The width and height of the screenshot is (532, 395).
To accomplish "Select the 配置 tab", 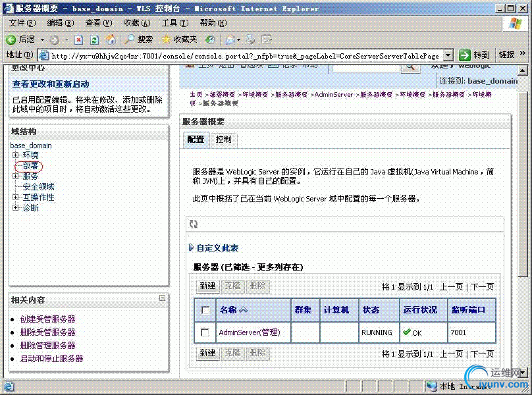I will pyautogui.click(x=196, y=140).
